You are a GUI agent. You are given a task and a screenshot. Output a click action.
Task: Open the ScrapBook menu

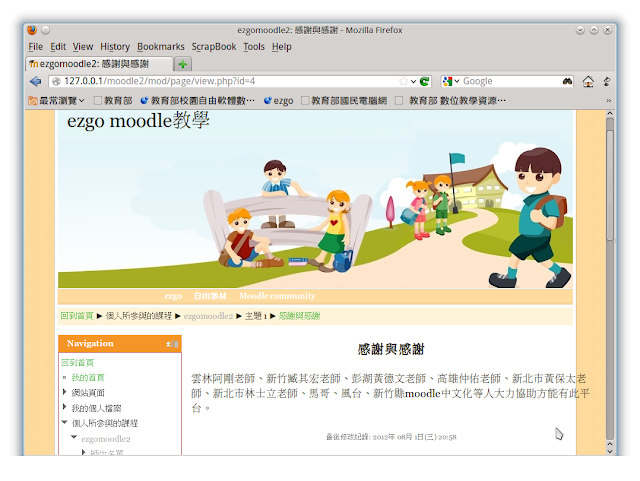(214, 47)
